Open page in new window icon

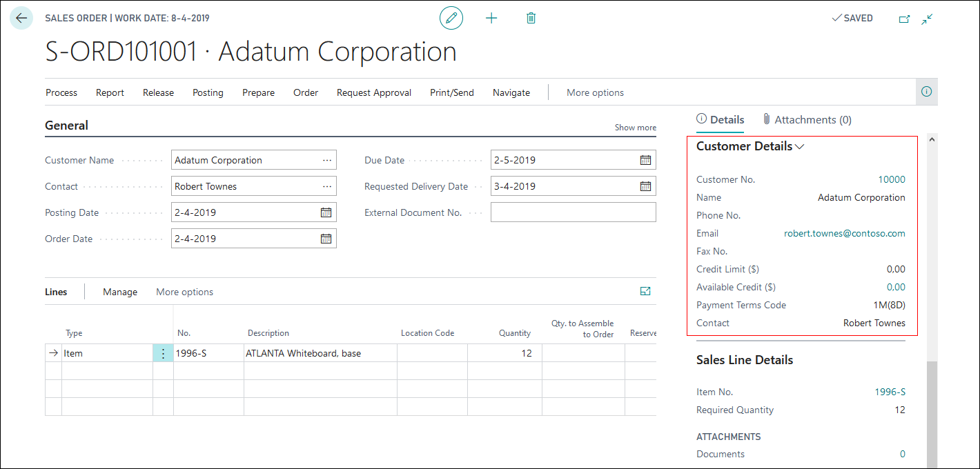click(x=904, y=19)
